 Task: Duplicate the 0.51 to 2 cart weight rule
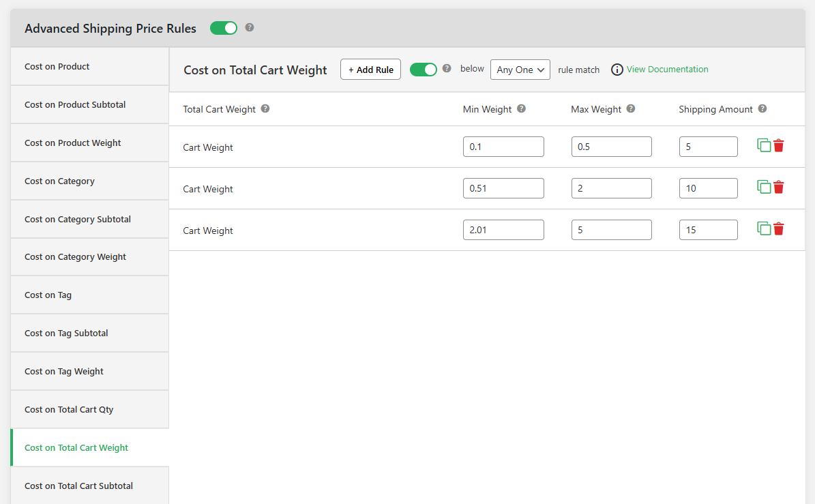tap(764, 187)
